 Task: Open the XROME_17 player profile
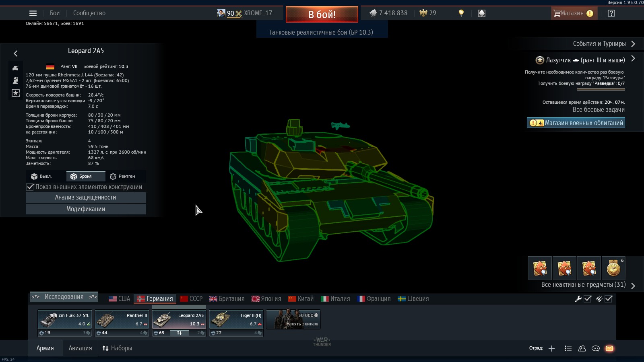tap(258, 13)
